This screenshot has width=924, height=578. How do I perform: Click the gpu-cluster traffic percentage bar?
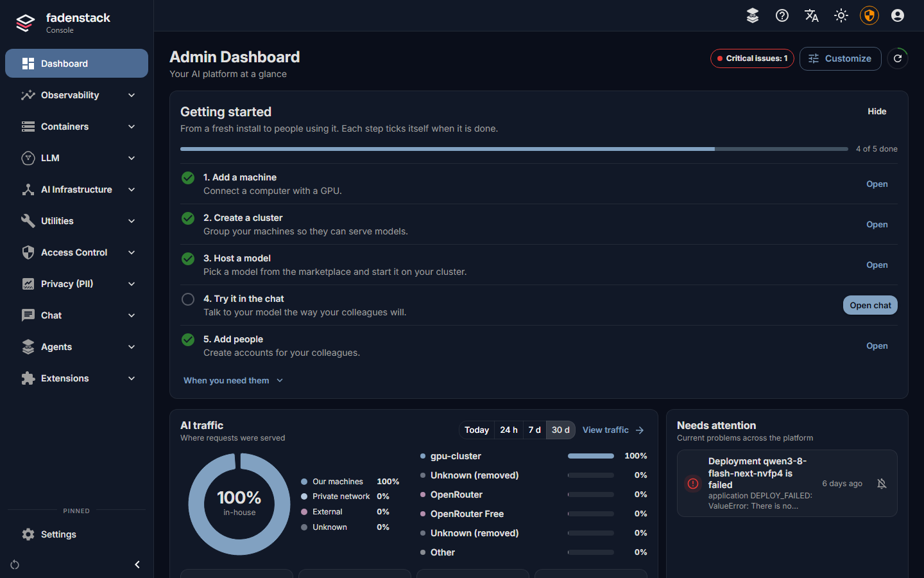(x=591, y=456)
